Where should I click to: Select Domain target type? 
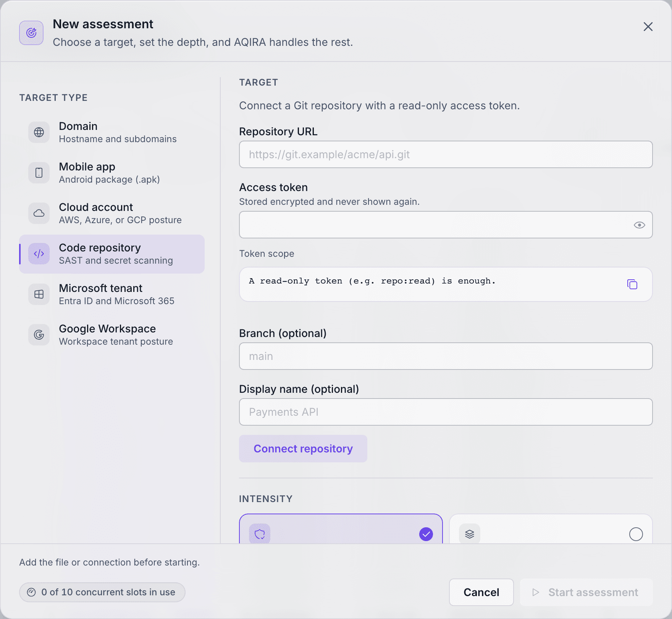point(112,132)
